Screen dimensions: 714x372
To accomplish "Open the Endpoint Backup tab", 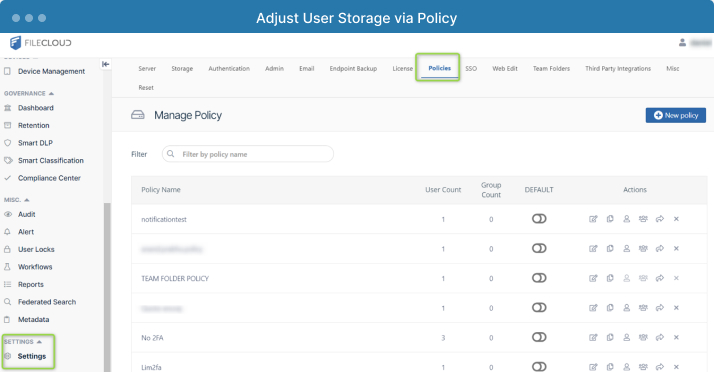I will pos(353,69).
